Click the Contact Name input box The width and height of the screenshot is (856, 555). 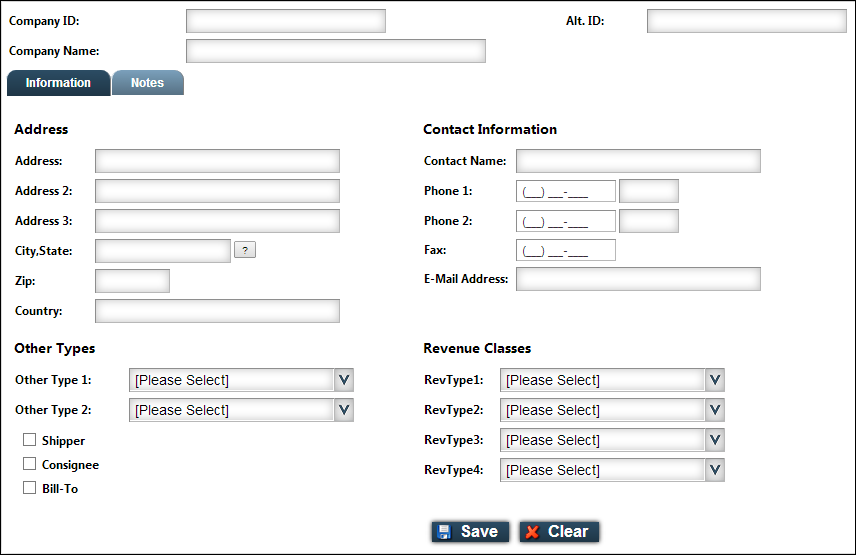[638, 161]
